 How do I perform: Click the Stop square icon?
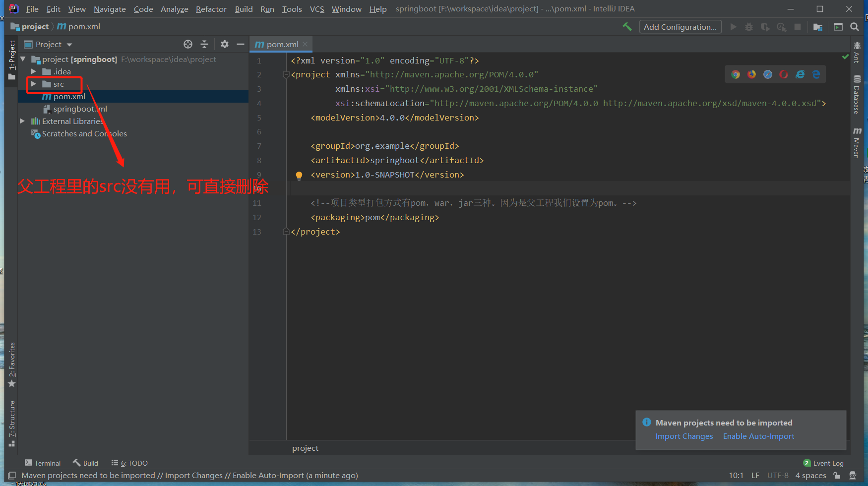pos(798,27)
